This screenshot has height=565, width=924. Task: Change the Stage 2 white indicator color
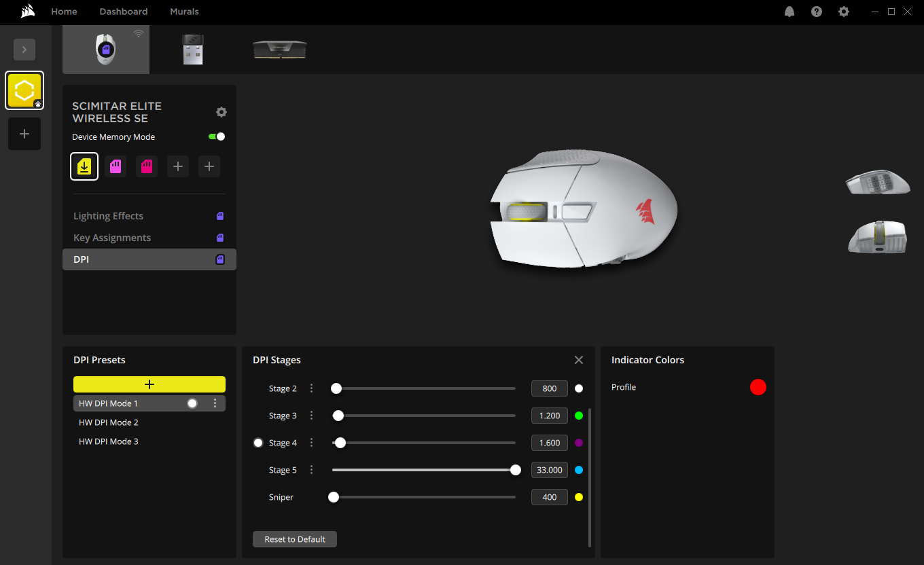[x=579, y=388]
